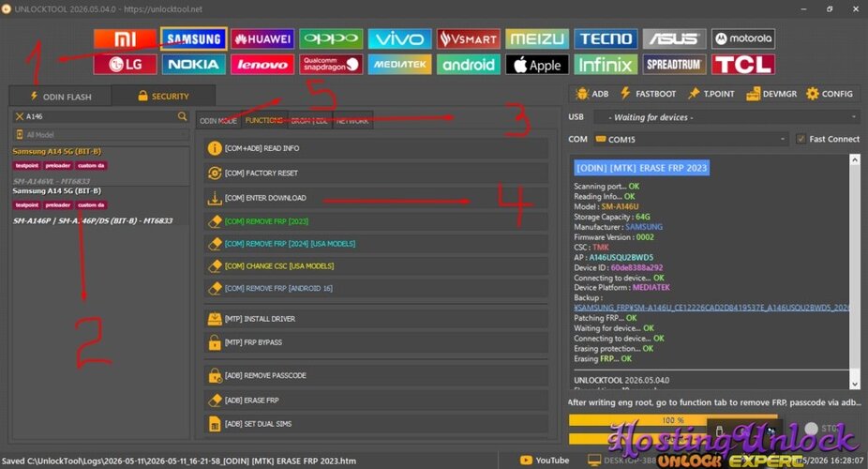Pick the Motorola brand tile
This screenshot has height=469, width=868.
743,38
